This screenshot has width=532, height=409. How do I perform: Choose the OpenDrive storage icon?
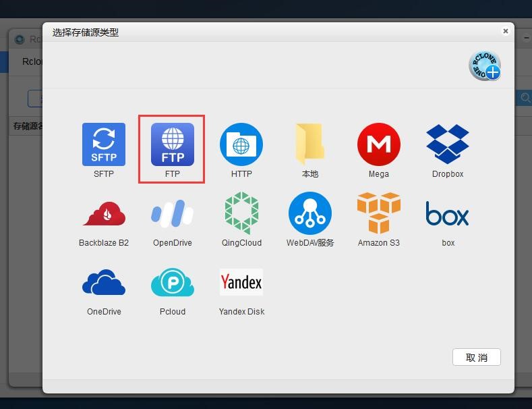173,213
